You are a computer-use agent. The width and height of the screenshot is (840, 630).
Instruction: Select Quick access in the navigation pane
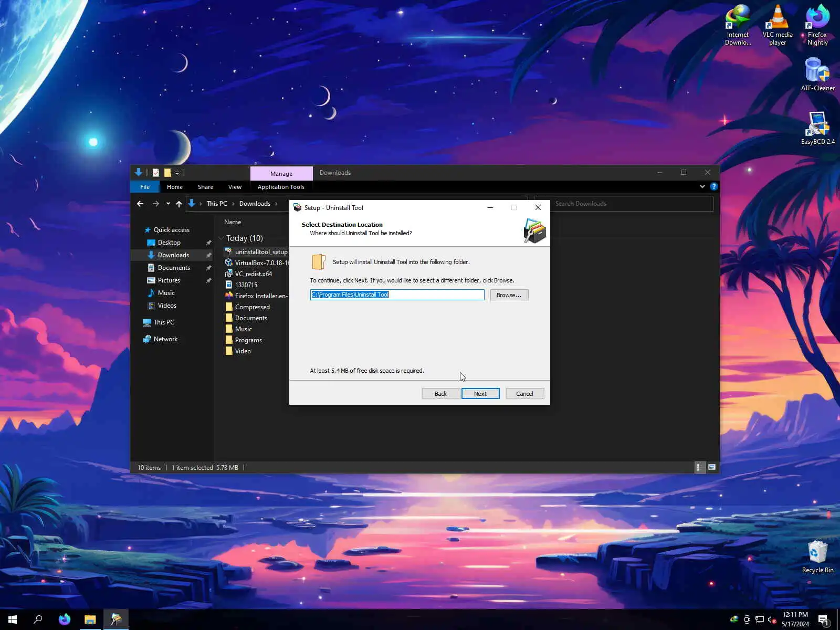[x=171, y=230]
